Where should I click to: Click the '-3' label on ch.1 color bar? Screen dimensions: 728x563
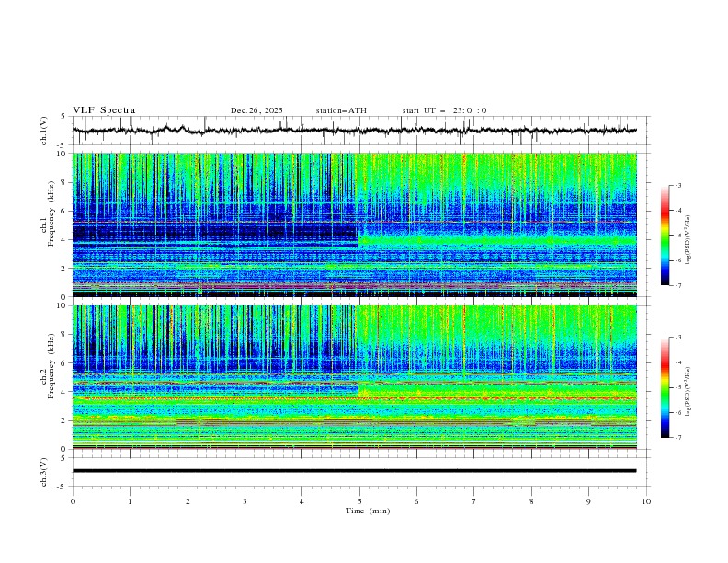677,185
